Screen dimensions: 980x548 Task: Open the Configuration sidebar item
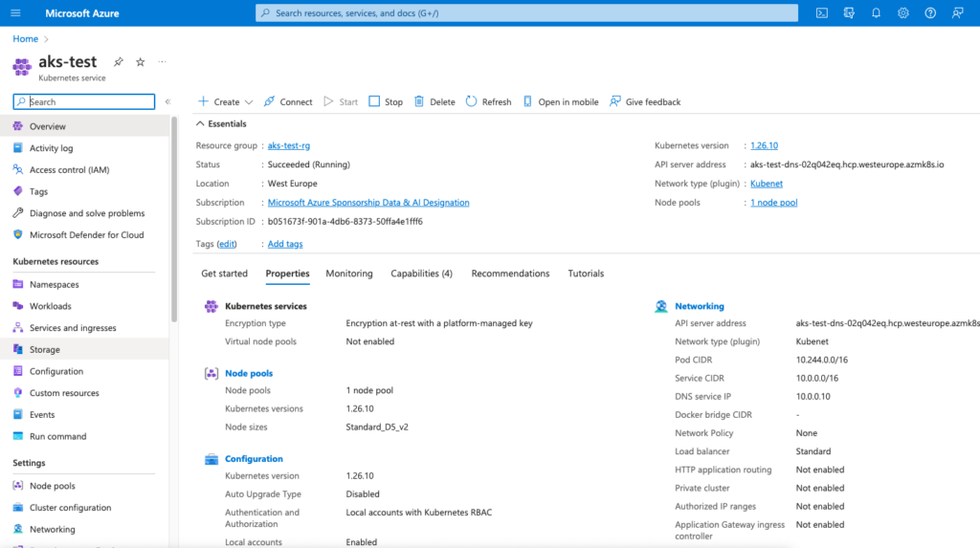[84, 371]
